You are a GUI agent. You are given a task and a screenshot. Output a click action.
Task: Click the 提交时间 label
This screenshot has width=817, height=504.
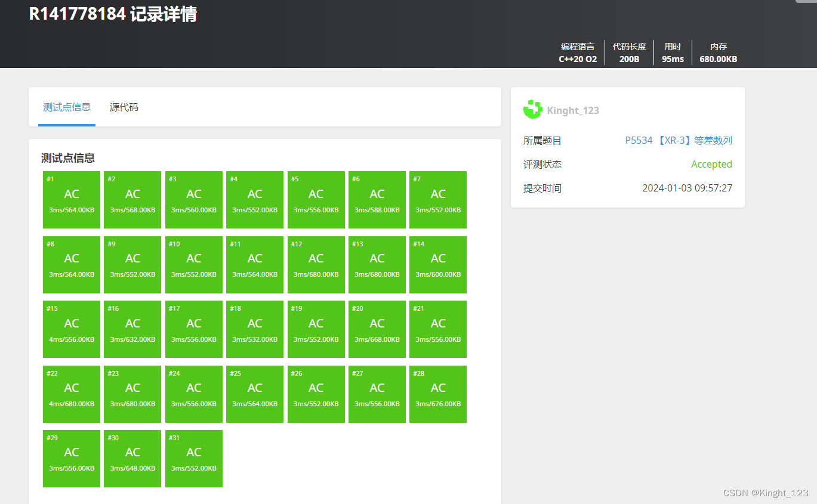click(x=542, y=188)
